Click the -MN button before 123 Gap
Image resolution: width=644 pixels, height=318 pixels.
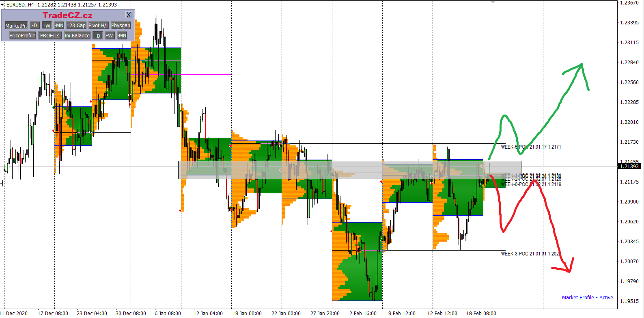click(x=59, y=26)
